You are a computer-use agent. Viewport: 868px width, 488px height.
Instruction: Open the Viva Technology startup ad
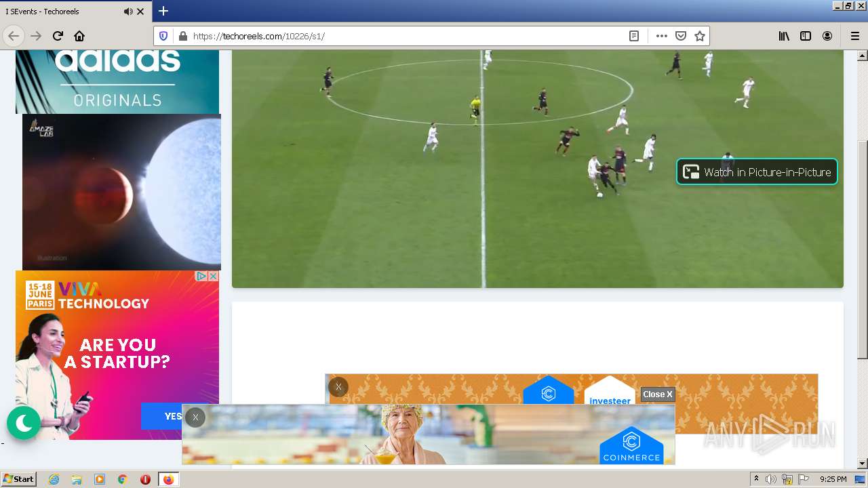click(117, 355)
